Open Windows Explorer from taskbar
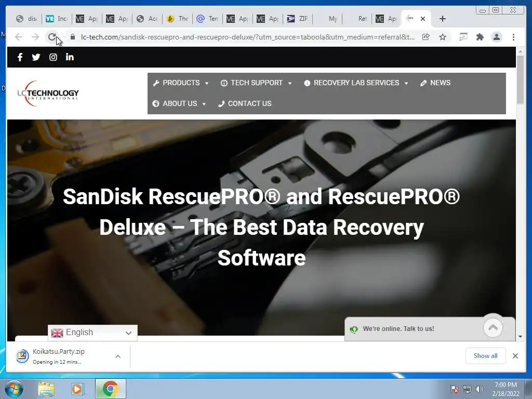The height and width of the screenshot is (399, 532). click(46, 389)
